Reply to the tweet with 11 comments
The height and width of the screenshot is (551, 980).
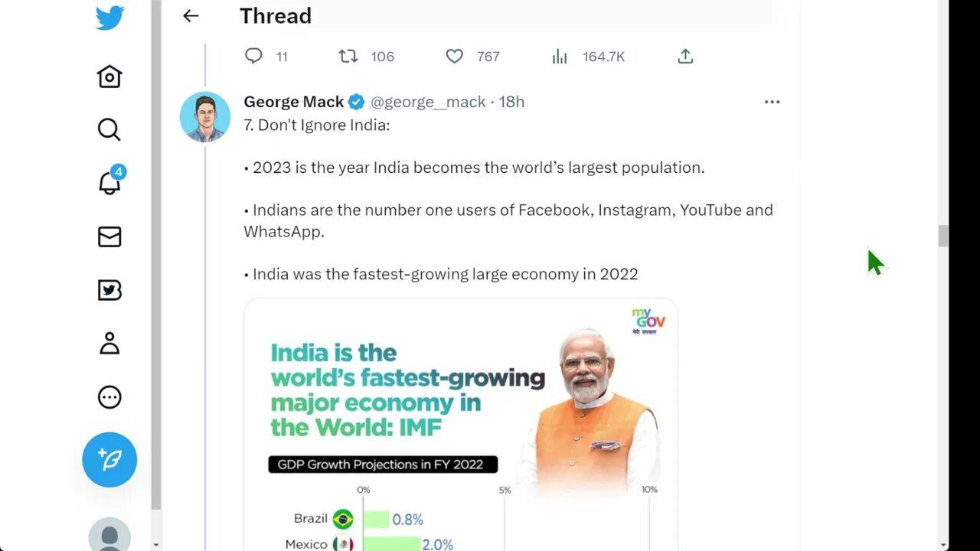click(253, 56)
